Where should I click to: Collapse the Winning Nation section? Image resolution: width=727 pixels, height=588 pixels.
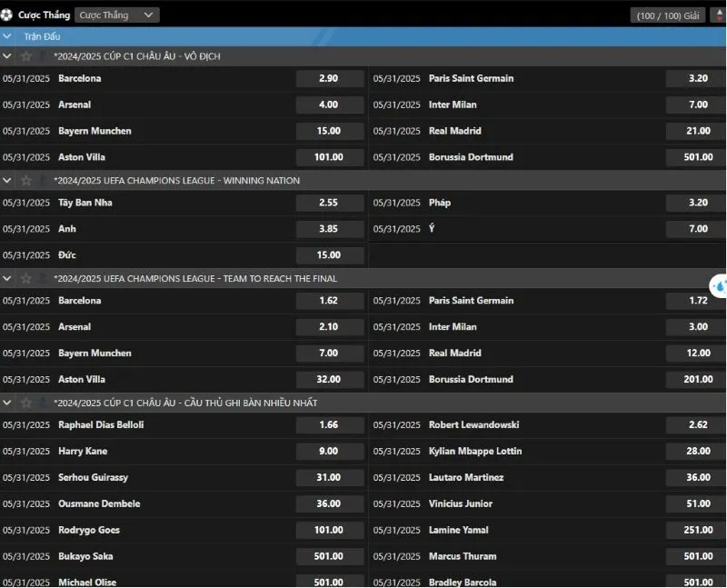[x=8, y=181]
